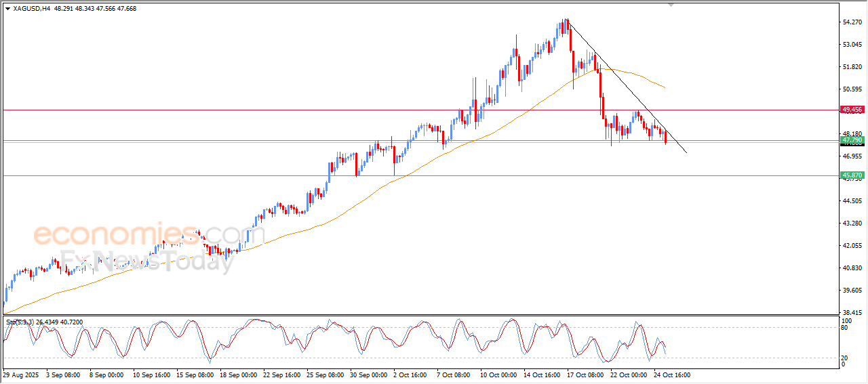This screenshot has width=868, height=384.
Task: Click the 17 Oct 08:00 time label
Action: (586, 374)
